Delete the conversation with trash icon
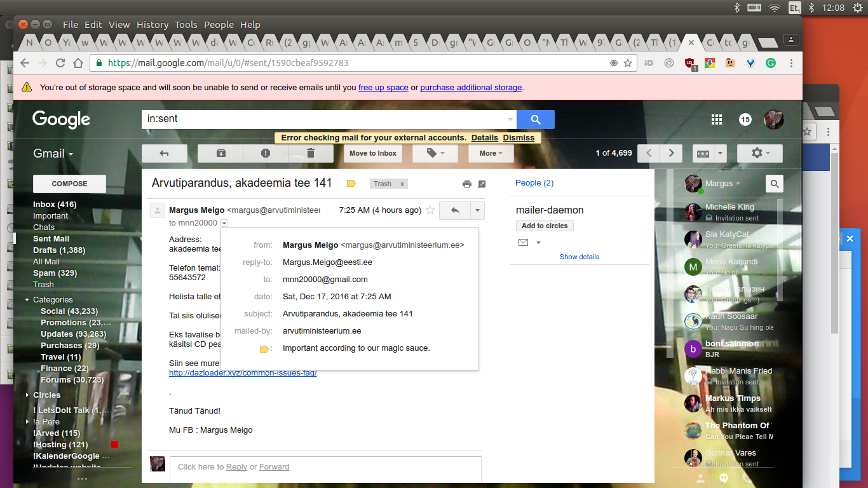This screenshot has width=868, height=488. (x=311, y=153)
